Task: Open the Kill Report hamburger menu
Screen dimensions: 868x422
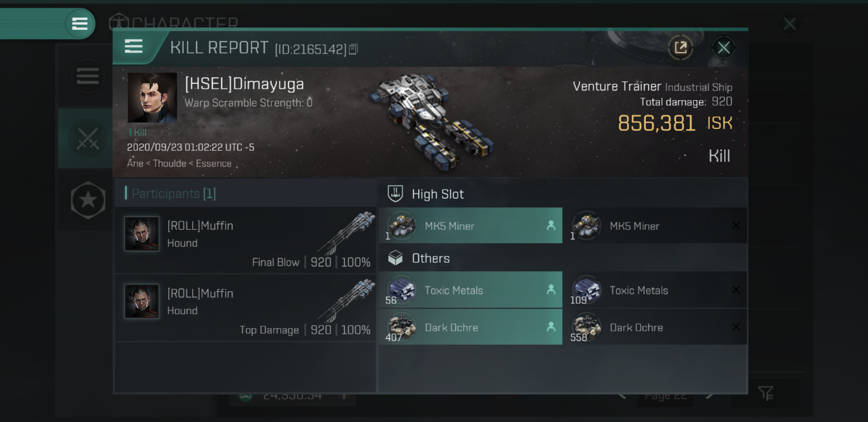Action: point(134,46)
